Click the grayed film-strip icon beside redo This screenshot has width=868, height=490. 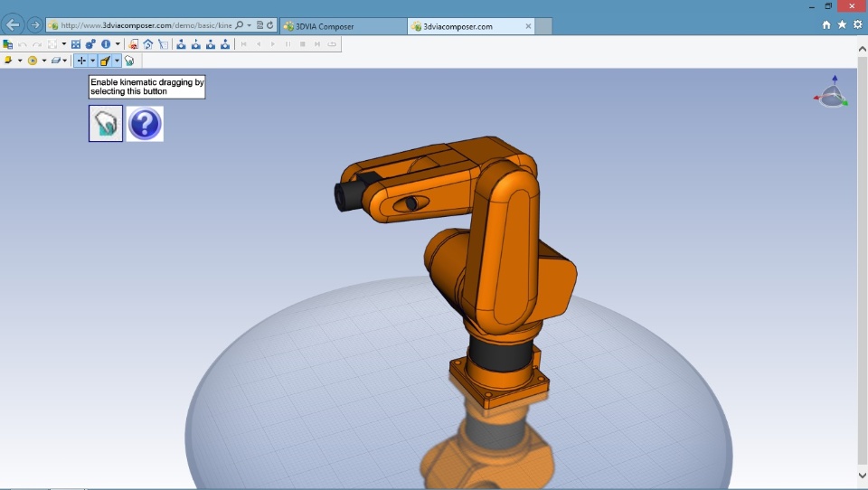[52, 44]
